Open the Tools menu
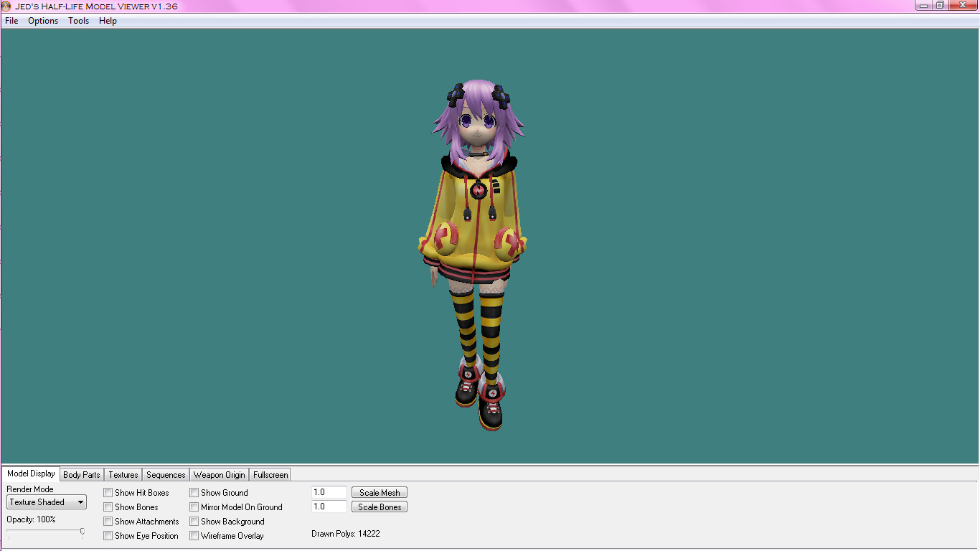The width and height of the screenshot is (980, 551). tap(78, 21)
